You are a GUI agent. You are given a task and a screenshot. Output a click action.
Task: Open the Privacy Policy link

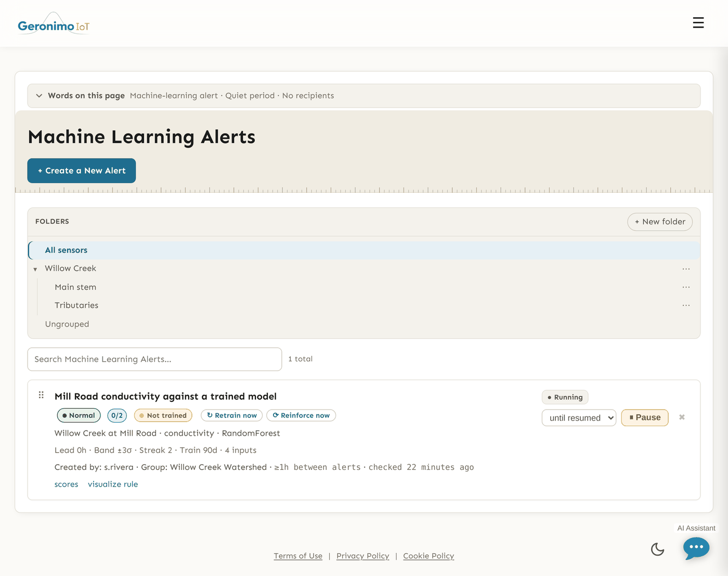pyautogui.click(x=363, y=556)
